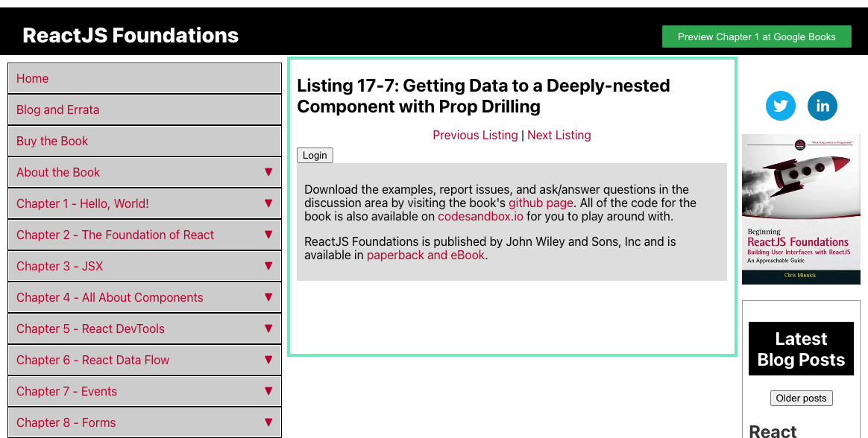The image size is (868, 438).
Task: Click Preview Chapter 1 at Google Books
Action: pyautogui.click(x=757, y=36)
